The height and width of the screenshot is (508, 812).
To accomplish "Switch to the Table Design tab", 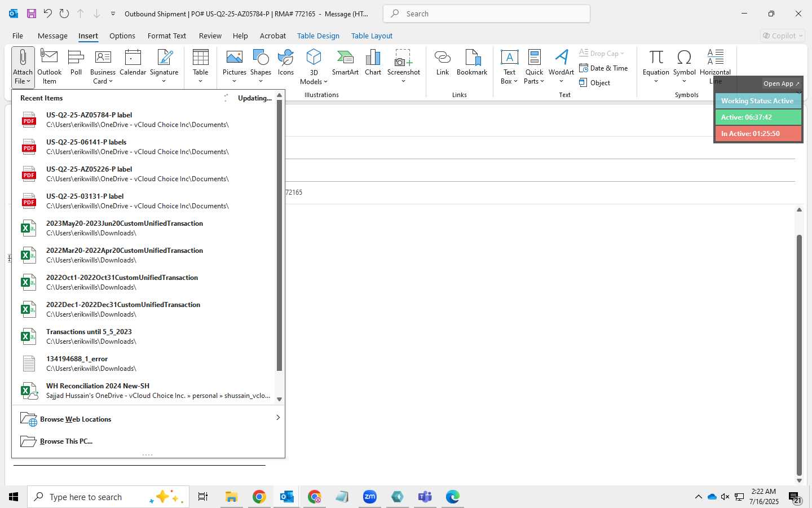I will 318,36.
